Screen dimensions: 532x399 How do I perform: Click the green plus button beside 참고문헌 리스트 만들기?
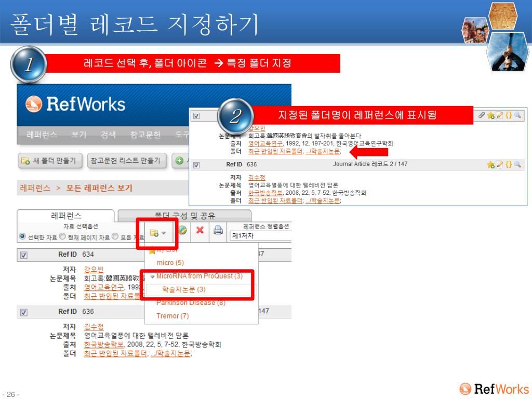pyautogui.click(x=179, y=161)
